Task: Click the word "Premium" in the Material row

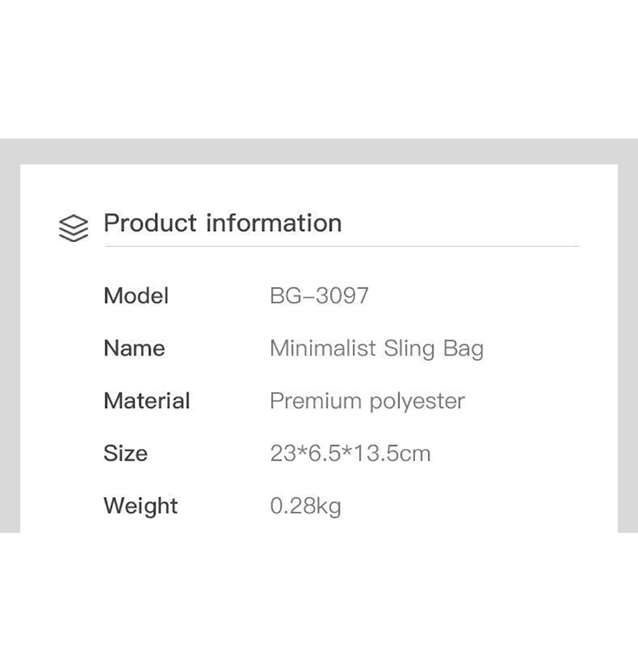Action: 316,401
